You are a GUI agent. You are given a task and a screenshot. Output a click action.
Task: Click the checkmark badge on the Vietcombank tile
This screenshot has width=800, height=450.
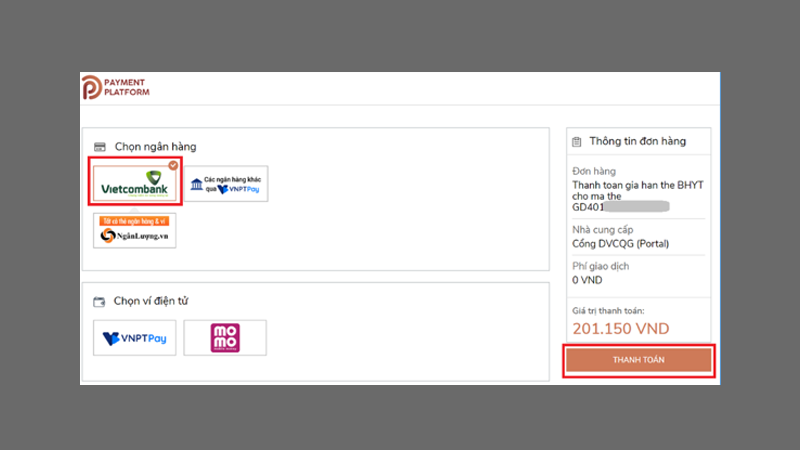173,165
